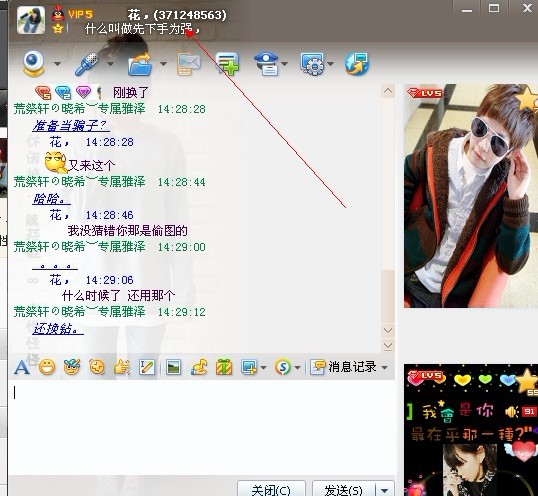Click the yellow star icon under VIP badge
538x496 pixels.
click(x=58, y=28)
